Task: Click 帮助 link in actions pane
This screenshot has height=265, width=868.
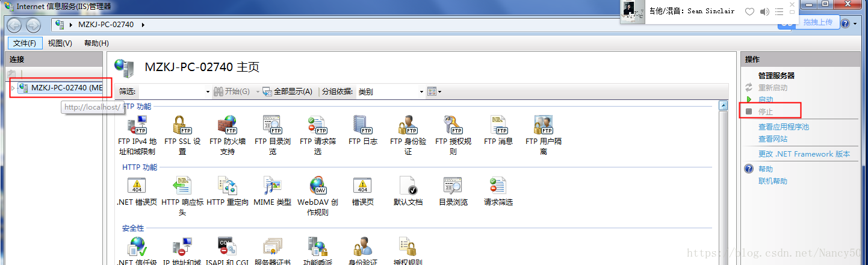Action: (x=766, y=169)
